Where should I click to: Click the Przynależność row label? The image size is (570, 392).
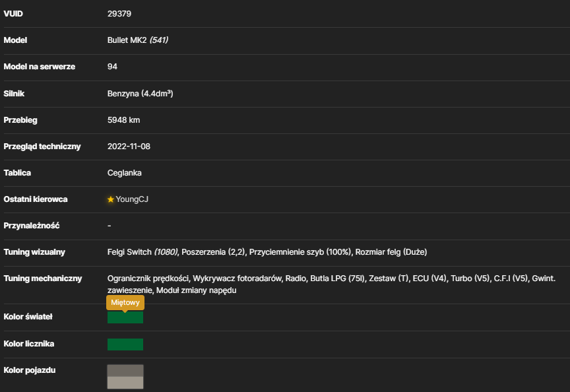coord(32,226)
